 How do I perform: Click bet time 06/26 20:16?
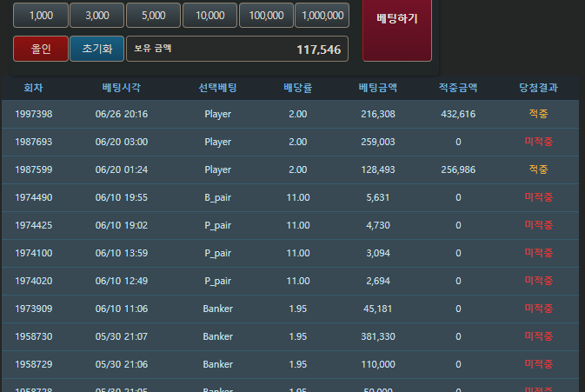click(121, 114)
